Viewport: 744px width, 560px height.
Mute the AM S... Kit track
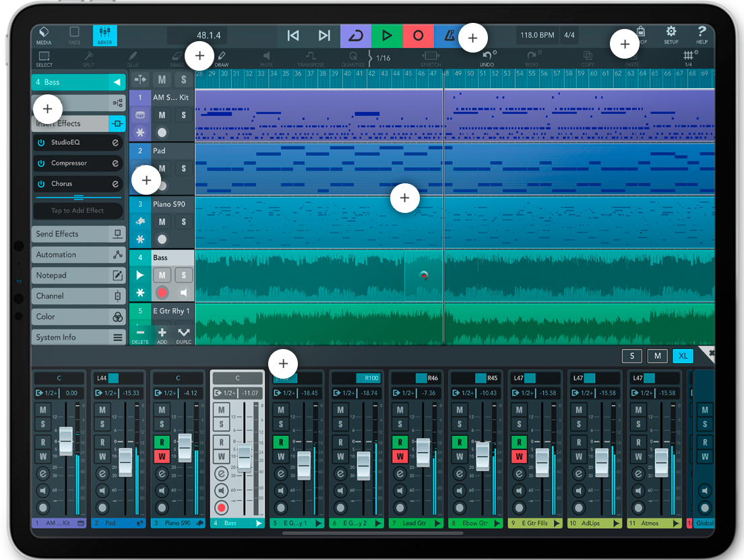[x=162, y=115]
